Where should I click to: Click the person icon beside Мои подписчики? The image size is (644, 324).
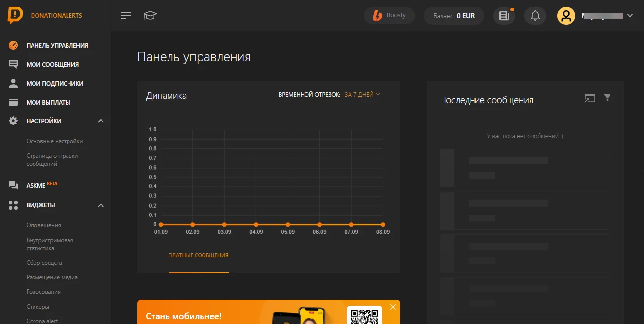click(x=13, y=83)
